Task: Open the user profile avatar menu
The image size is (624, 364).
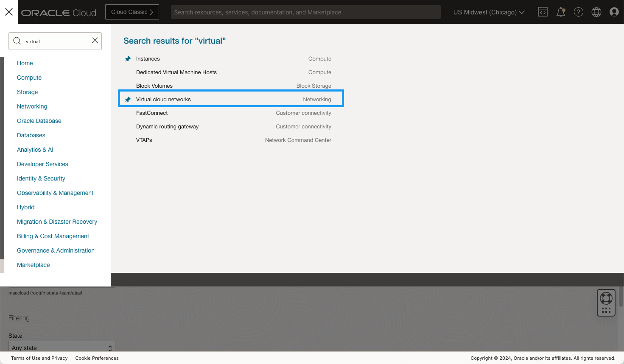Action: coord(614,12)
